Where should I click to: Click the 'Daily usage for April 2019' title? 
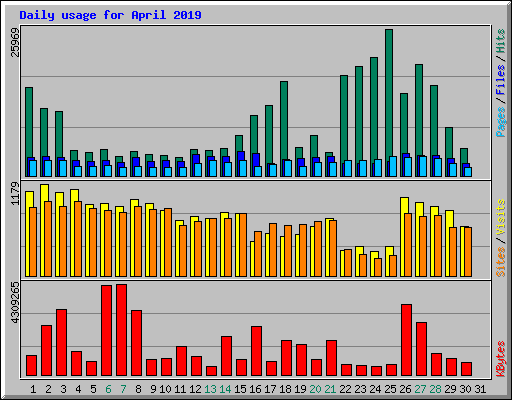pos(110,15)
